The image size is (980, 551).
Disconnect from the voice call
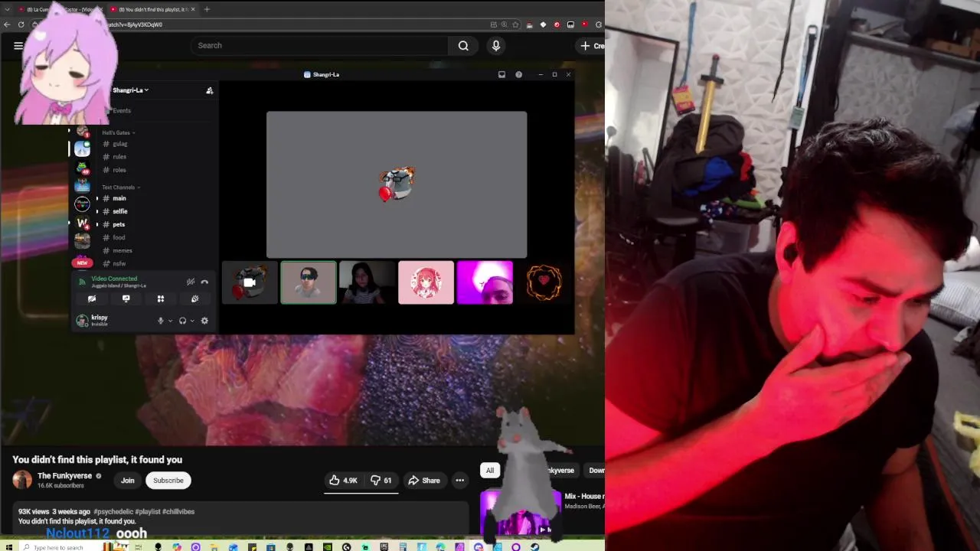pos(204,282)
